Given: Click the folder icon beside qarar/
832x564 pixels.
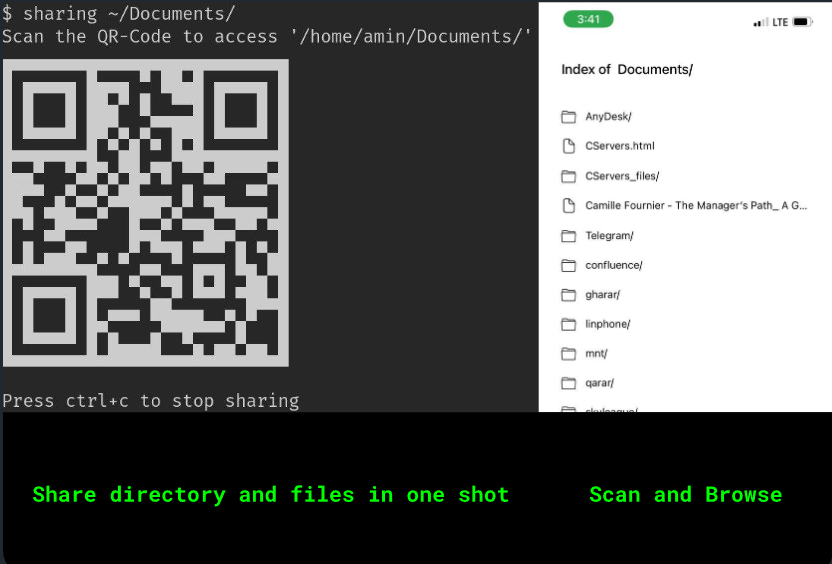Looking at the screenshot, I should pyautogui.click(x=568, y=383).
